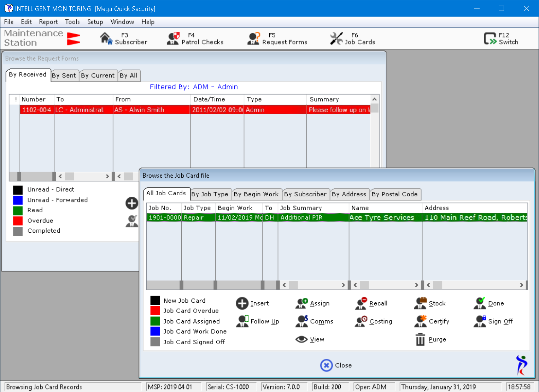Select the By Address tab
This screenshot has height=392, width=539.
point(349,194)
